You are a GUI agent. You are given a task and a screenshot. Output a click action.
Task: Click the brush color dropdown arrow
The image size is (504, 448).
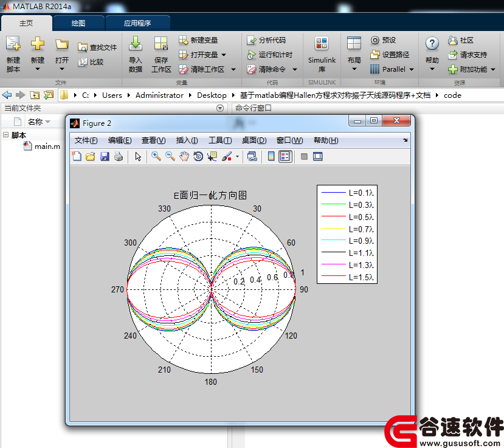point(237,156)
